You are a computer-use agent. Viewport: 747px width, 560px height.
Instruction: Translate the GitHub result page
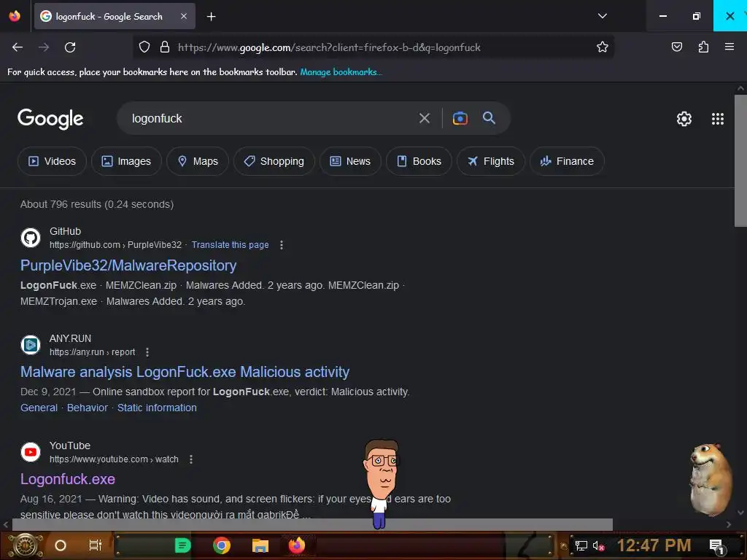(230, 245)
